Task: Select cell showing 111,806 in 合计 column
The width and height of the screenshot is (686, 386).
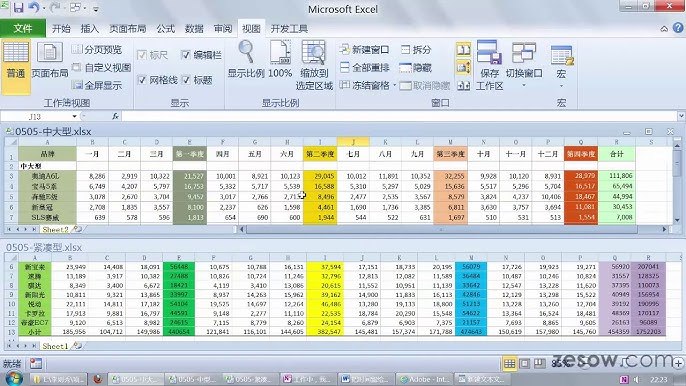Action: click(x=616, y=176)
